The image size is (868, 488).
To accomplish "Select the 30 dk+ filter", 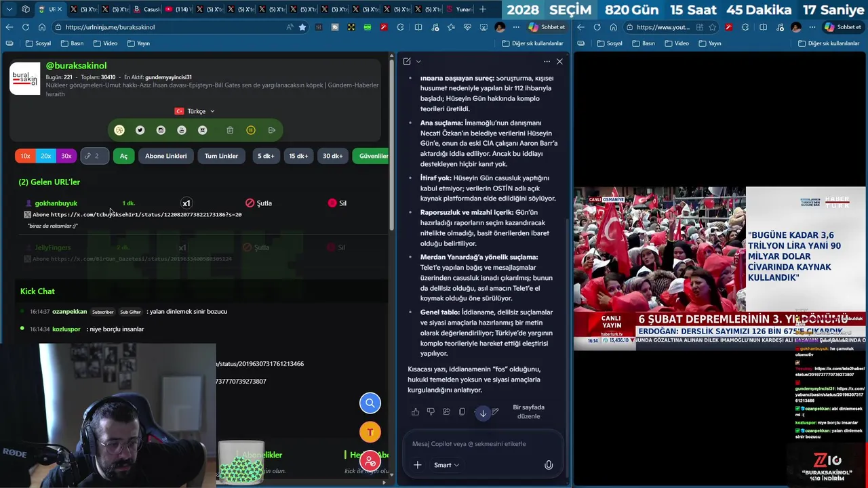I will click(x=332, y=156).
